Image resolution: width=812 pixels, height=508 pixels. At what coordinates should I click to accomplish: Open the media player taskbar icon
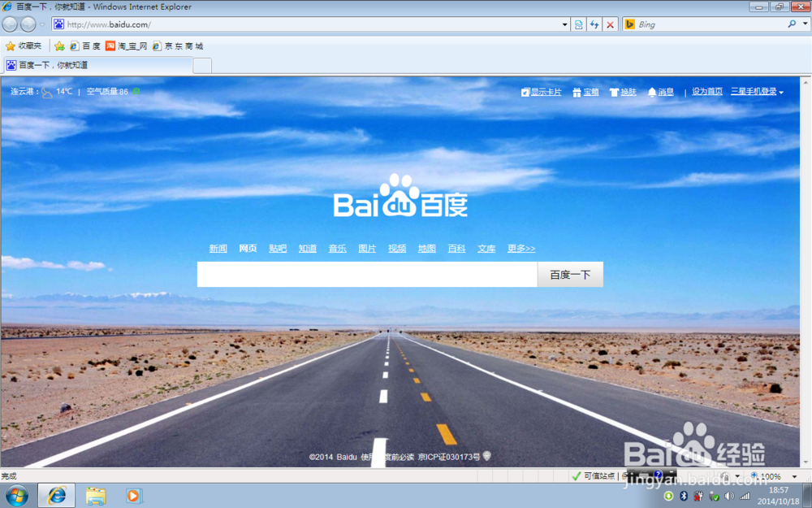point(135,496)
